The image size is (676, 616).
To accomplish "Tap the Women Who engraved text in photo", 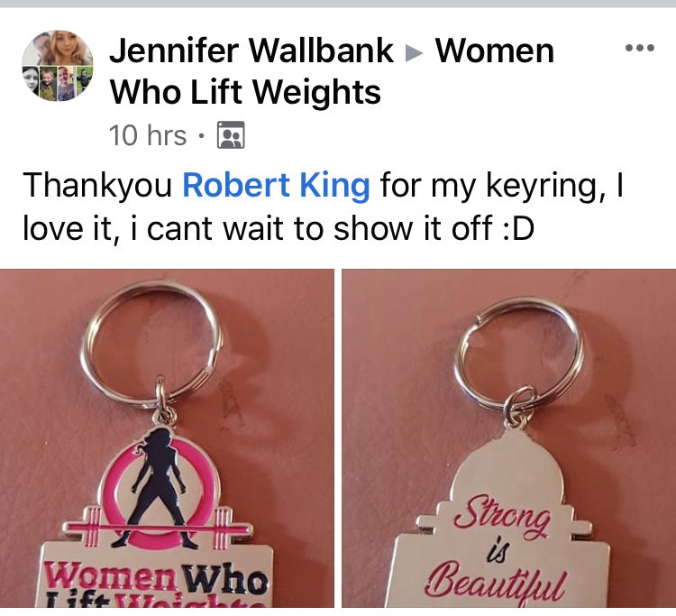I will [x=156, y=580].
